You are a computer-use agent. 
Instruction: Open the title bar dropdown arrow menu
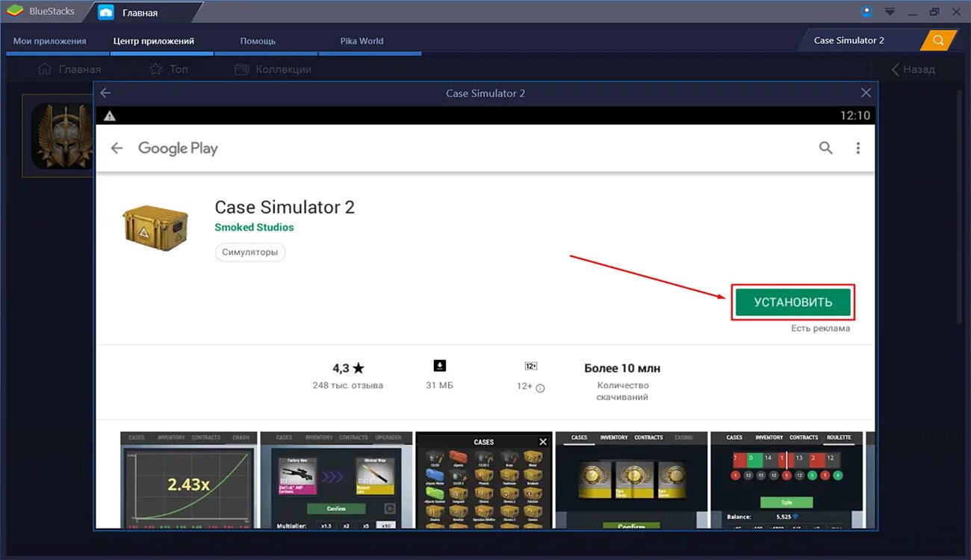tap(890, 12)
